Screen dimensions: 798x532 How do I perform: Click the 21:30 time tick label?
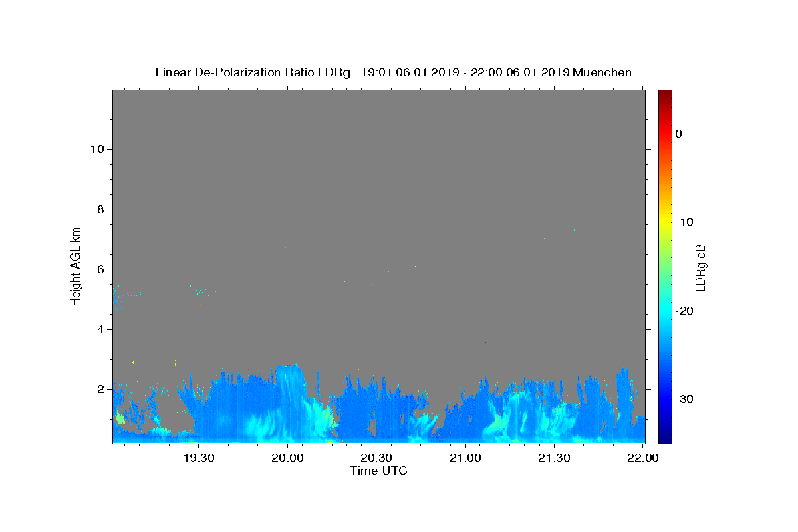554,458
